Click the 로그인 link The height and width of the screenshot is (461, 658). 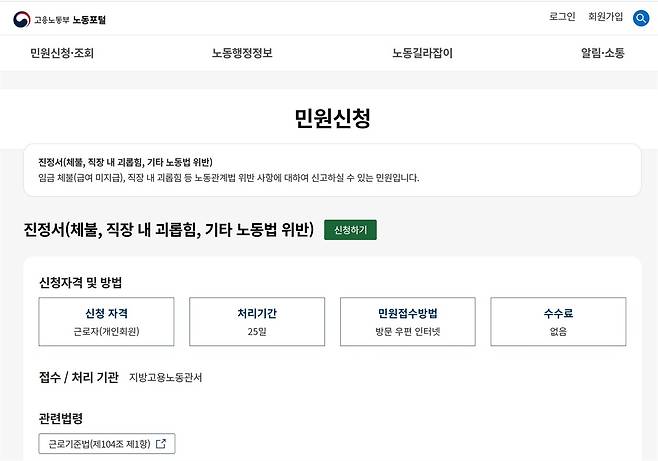[x=562, y=17]
